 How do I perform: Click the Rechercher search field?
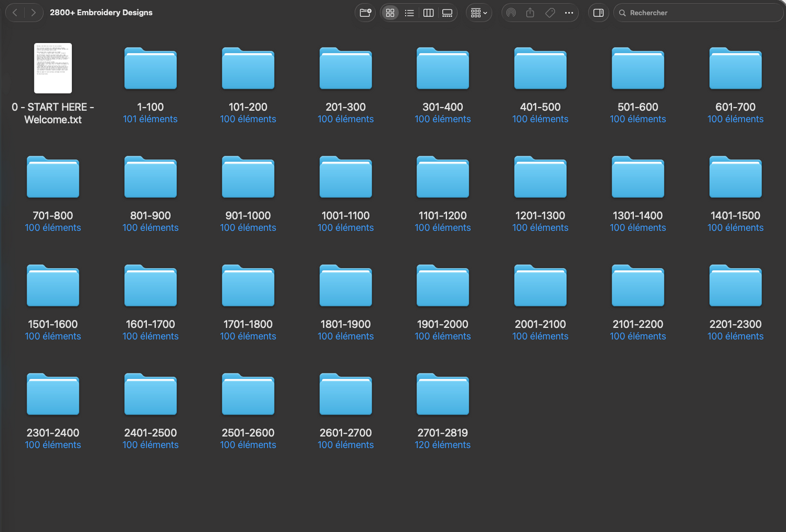(698, 13)
